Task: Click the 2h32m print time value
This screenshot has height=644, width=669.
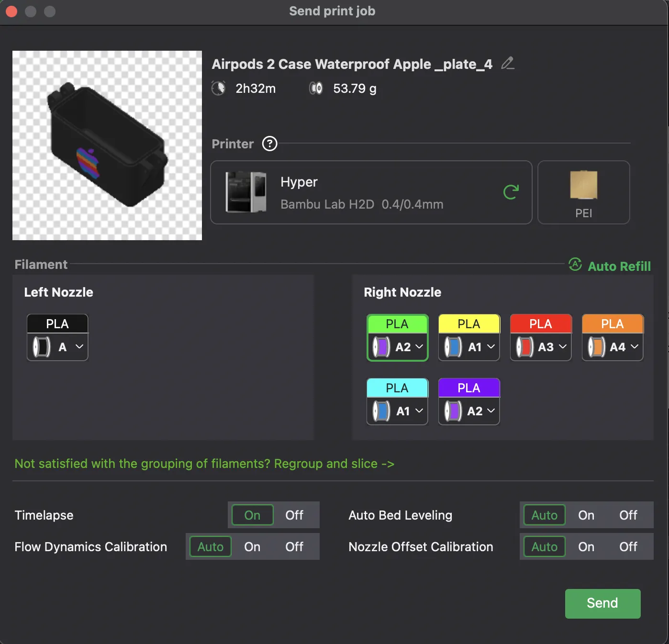Action: [256, 89]
